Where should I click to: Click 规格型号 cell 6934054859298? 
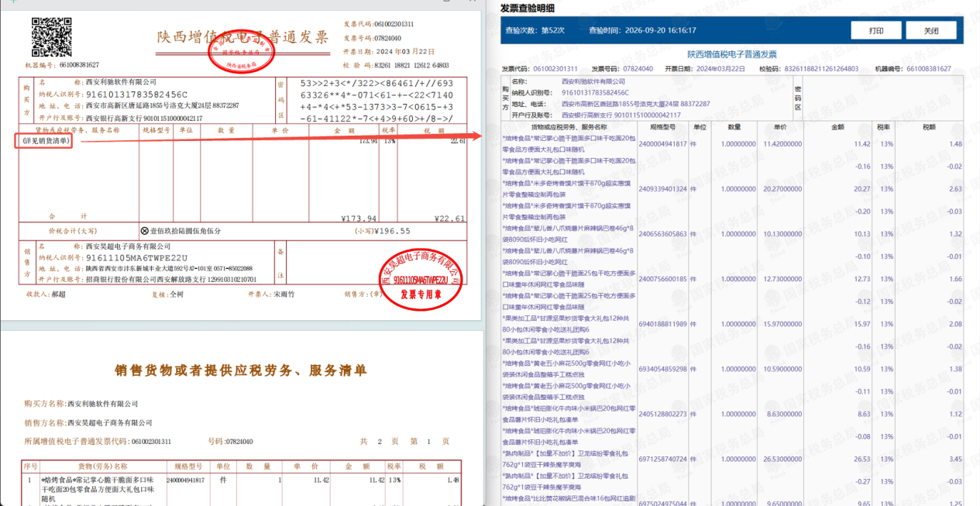(662, 369)
